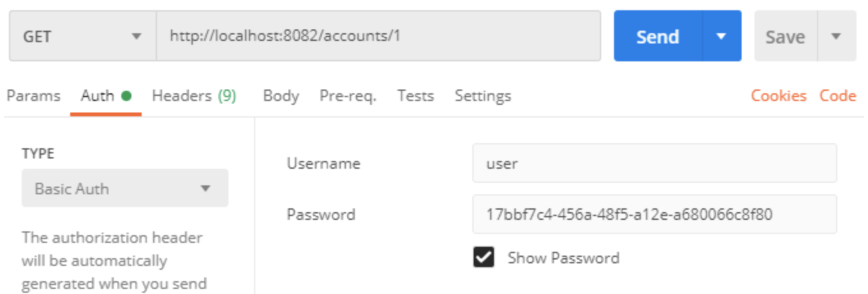Open the Save options dropdown arrow
This screenshot has height=294, width=868.
click(x=836, y=36)
